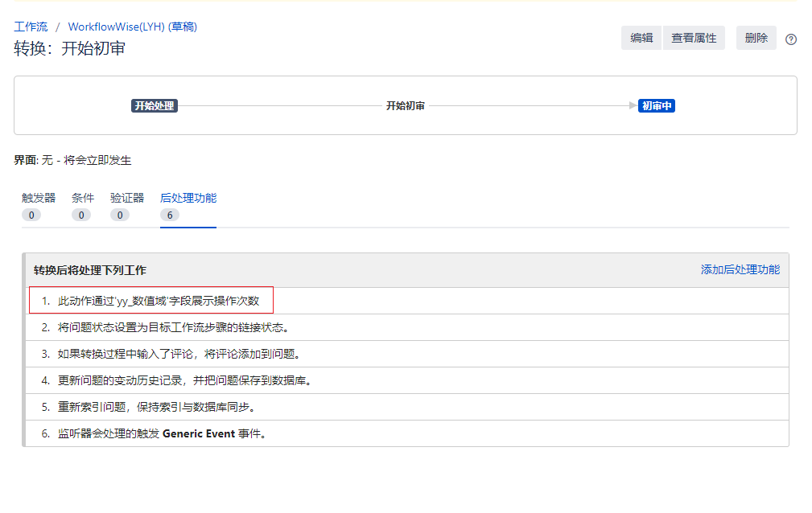Select the Generic Event post function row

tap(161, 433)
